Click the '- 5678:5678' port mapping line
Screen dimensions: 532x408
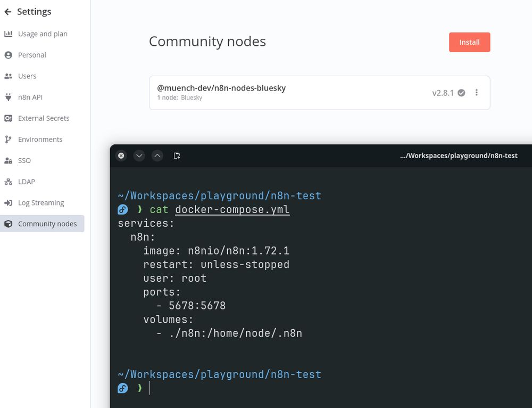point(190,305)
